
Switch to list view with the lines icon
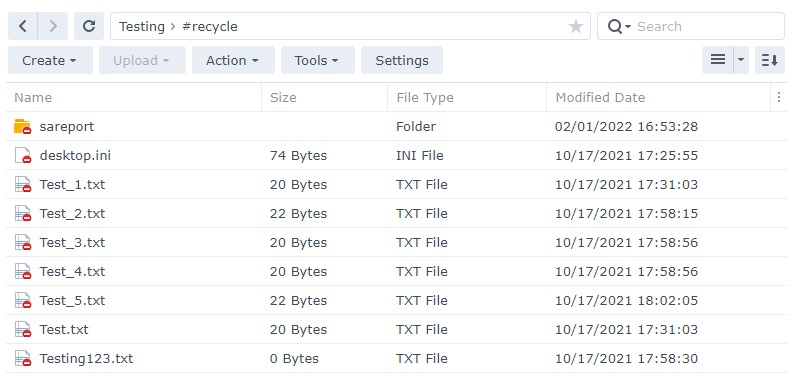(718, 60)
